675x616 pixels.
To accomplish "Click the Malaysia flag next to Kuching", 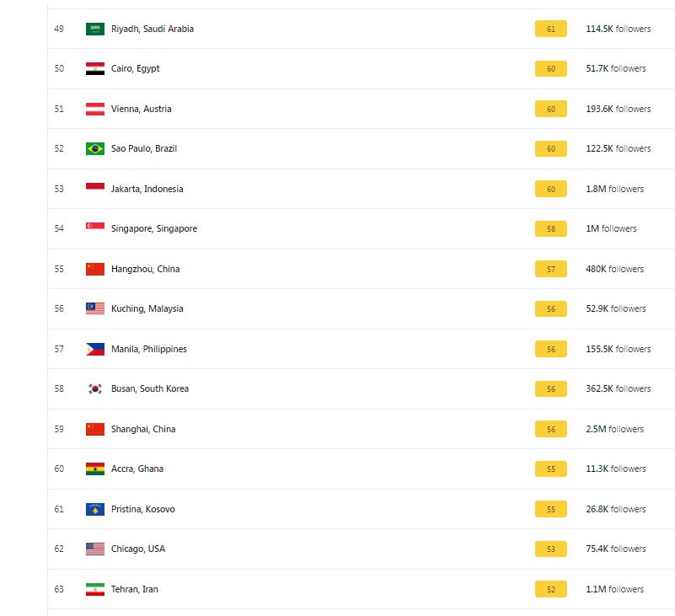I will click(x=95, y=308).
